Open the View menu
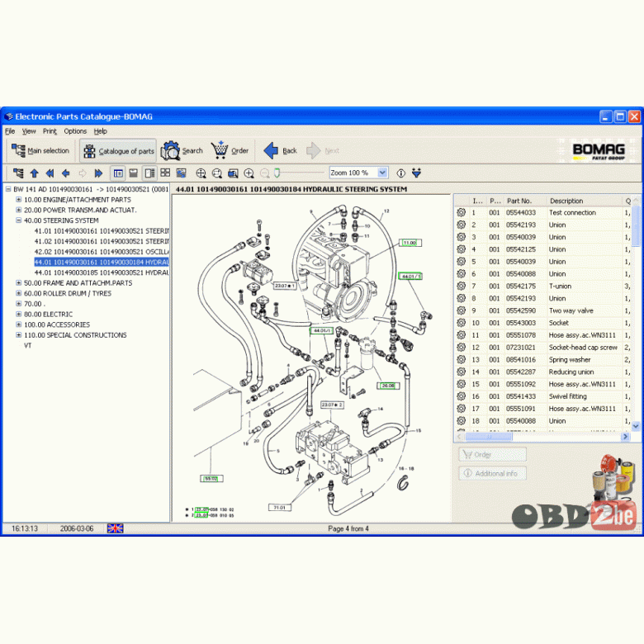 29,131
